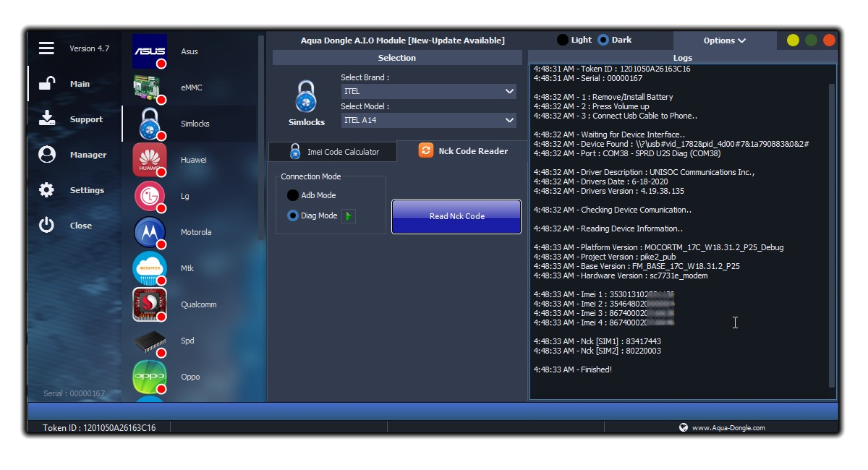868x470 pixels.
Task: Click the Nck [SIM2] log line
Action: 597,351
